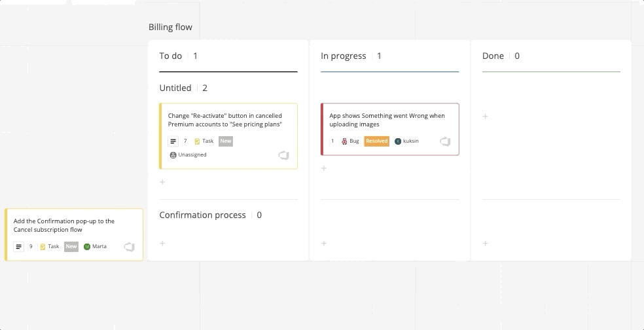Screen dimensions: 644x330
Task: Click the Bug type icon on the image upload card
Action: point(344,141)
